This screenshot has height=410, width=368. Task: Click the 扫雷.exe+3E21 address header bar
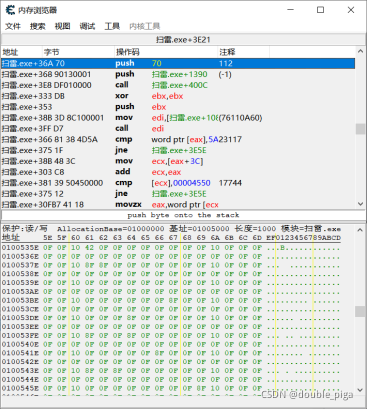point(183,40)
